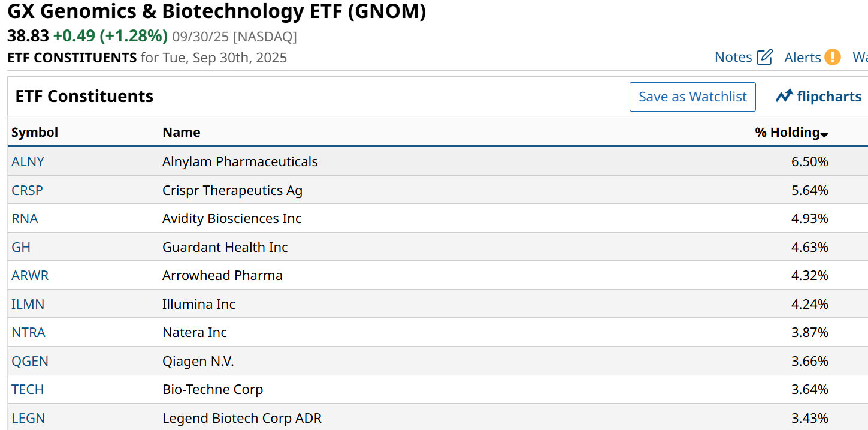Open the ARWR symbol link
Viewport: 868px width, 430px height.
pyautogui.click(x=30, y=275)
